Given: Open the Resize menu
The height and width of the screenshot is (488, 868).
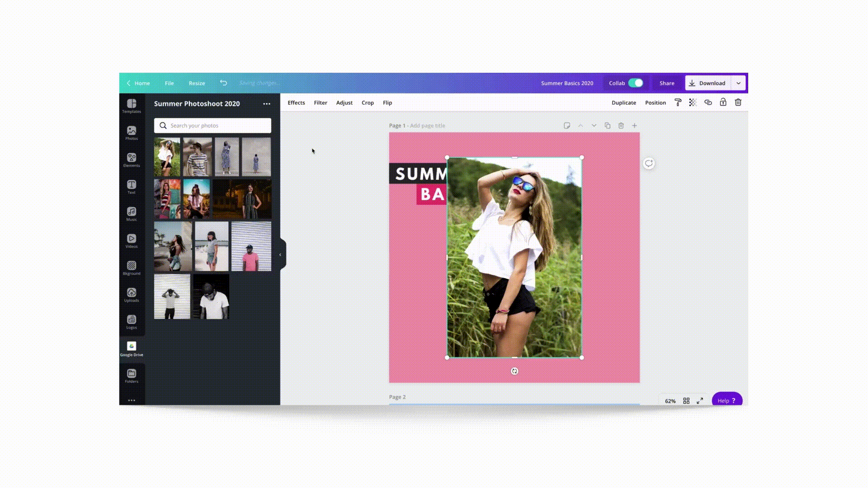Looking at the screenshot, I should coord(197,83).
